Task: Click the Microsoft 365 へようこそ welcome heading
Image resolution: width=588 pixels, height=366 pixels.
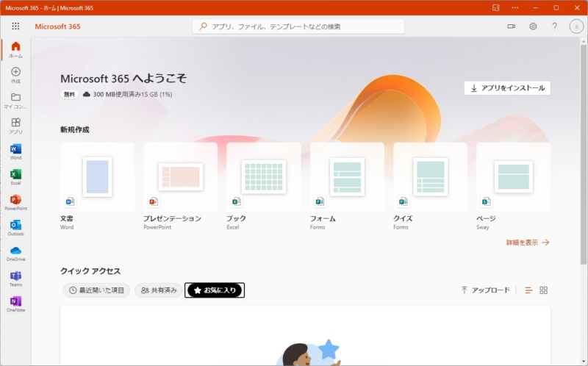Action: (123, 79)
